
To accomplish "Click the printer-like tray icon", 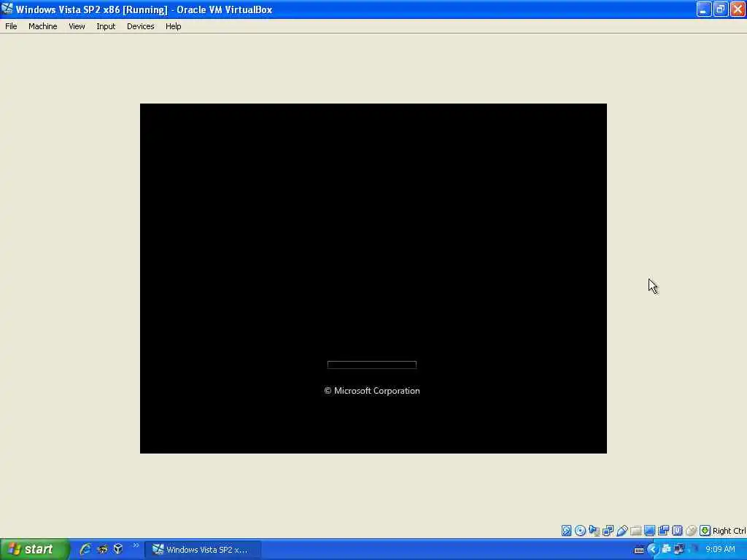I will pyautogui.click(x=667, y=549).
